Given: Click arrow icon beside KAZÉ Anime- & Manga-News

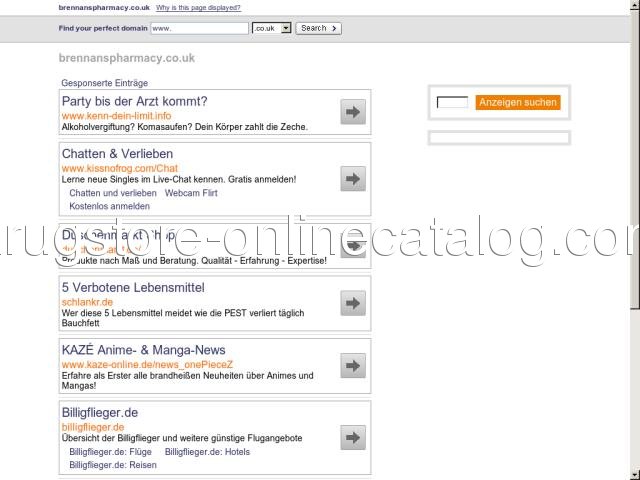Looking at the screenshot, I should tap(353, 365).
